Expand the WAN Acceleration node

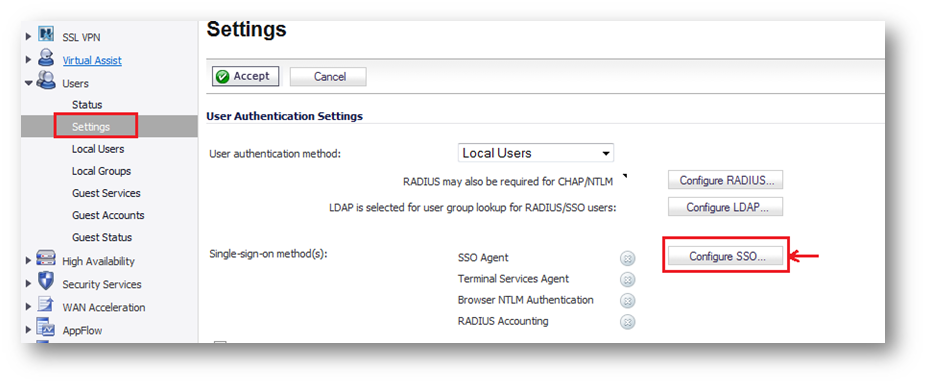[x=28, y=307]
